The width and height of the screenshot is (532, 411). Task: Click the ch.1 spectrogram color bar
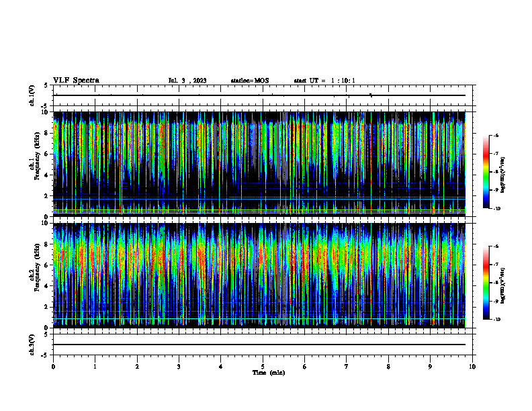[x=486, y=172]
